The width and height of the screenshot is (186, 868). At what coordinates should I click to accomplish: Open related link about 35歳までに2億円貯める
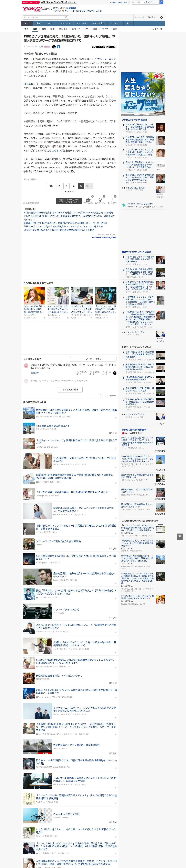59,230
